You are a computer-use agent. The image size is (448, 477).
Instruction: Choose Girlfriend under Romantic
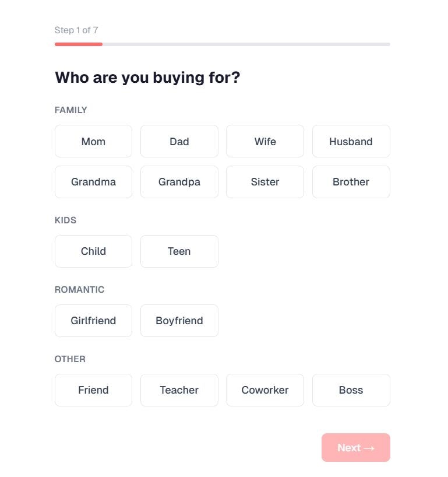93,321
